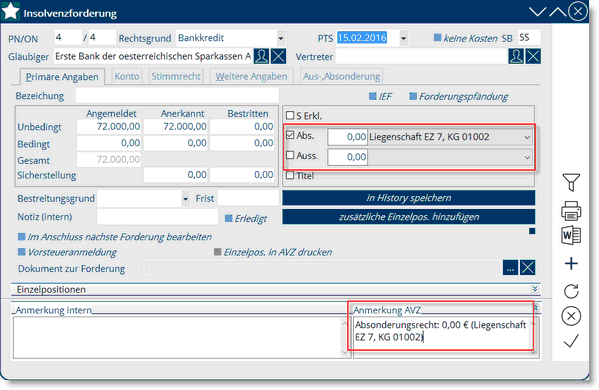
Task: Click the refresh arrow icon
Action: coord(571,291)
